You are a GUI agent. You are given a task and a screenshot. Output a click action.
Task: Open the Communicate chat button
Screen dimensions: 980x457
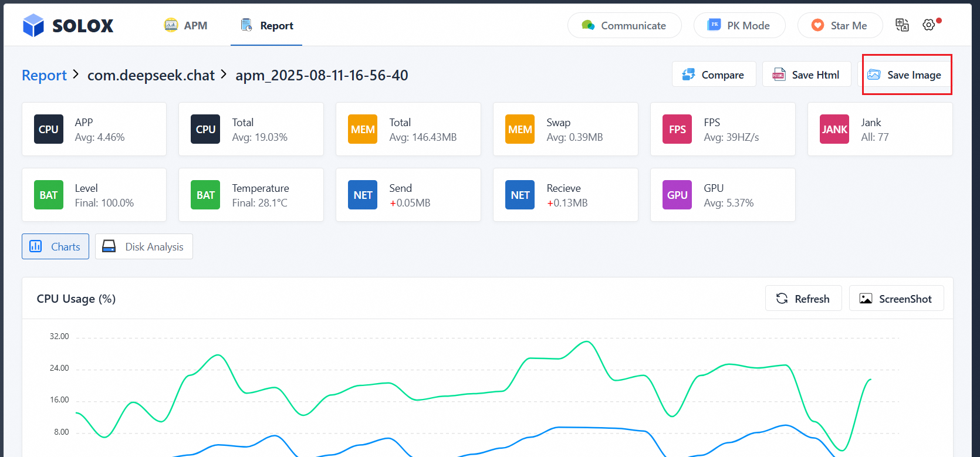point(624,25)
